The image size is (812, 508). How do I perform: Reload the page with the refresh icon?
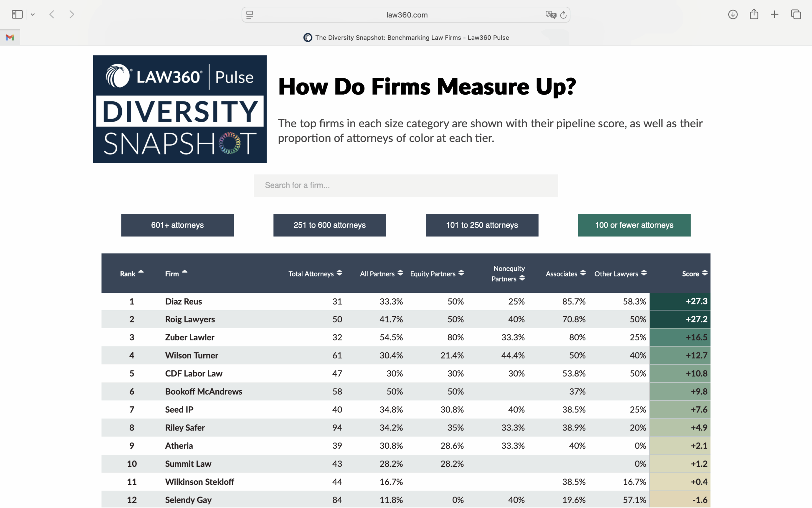pyautogui.click(x=563, y=15)
